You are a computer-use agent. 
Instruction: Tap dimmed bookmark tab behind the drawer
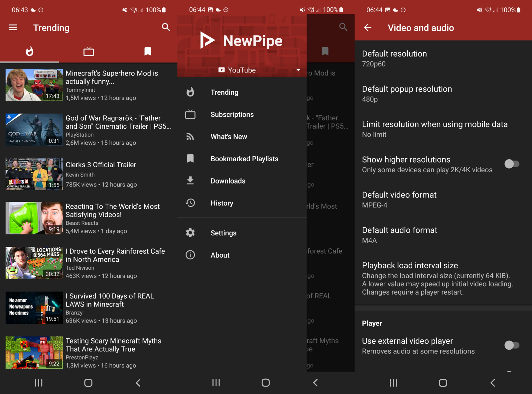(325, 51)
